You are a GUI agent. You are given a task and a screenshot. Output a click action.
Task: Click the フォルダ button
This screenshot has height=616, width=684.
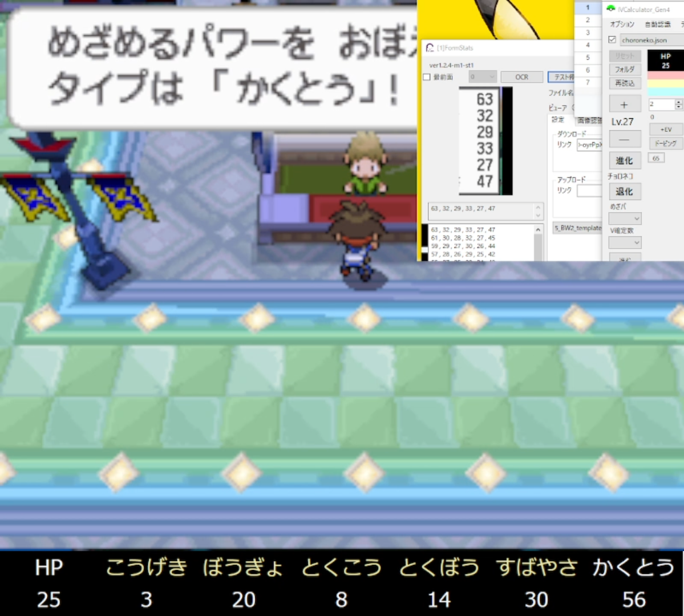pos(625,70)
